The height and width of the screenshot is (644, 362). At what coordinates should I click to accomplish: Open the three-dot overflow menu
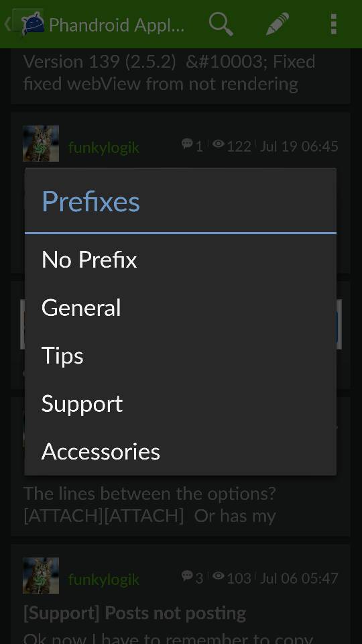(334, 24)
